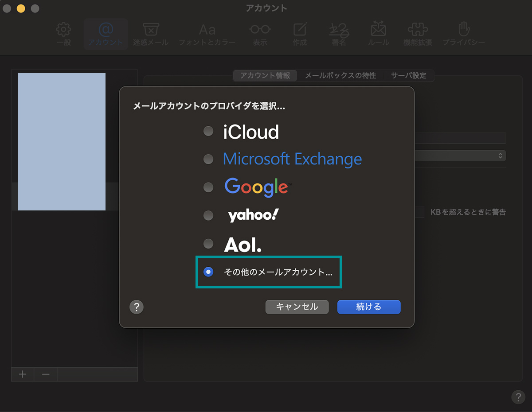
Task: Open the 機能拡張 extensions pane
Action: [418, 35]
